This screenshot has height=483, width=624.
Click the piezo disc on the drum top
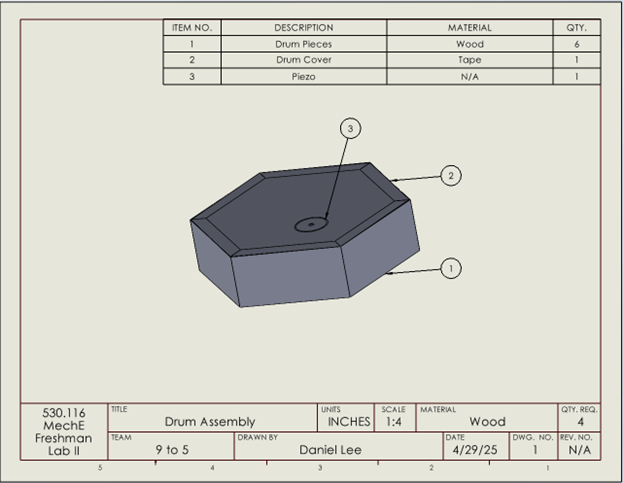(x=311, y=225)
